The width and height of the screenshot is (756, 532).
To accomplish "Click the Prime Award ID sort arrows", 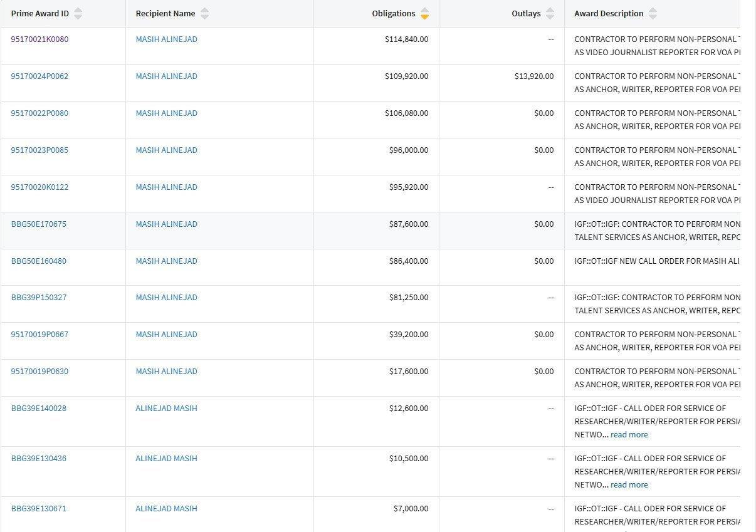I will (x=78, y=14).
